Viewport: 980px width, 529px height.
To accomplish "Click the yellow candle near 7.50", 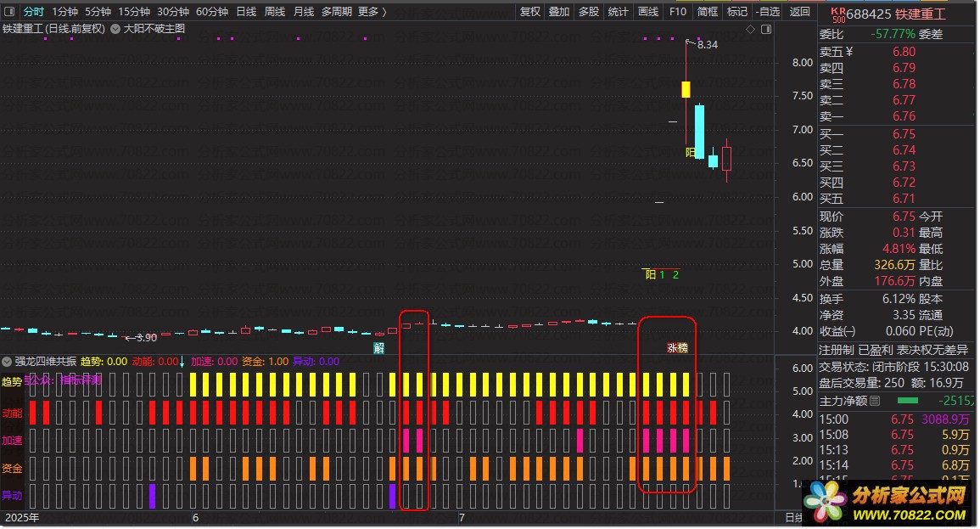I will click(686, 89).
